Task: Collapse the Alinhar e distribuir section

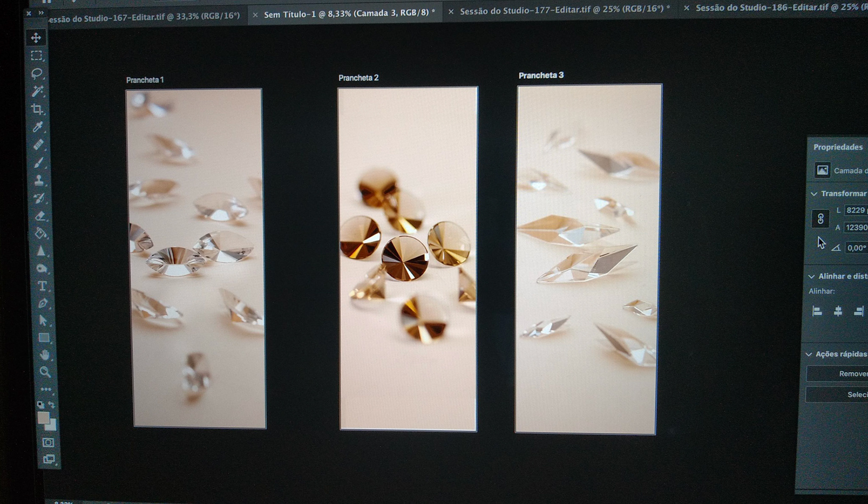Action: 812,276
